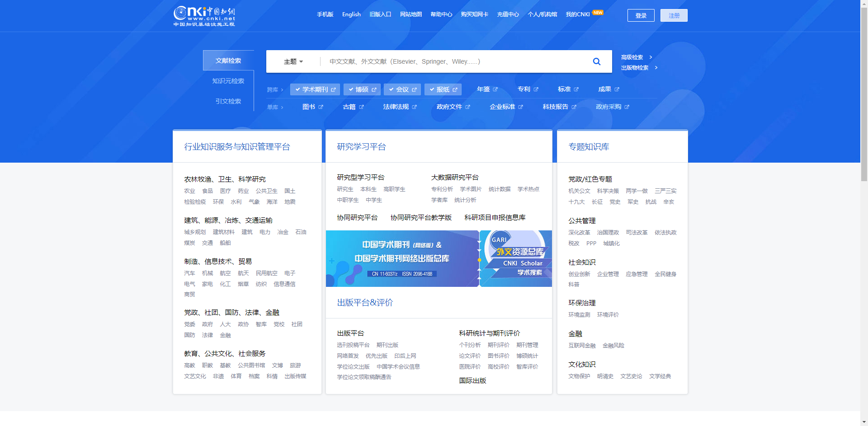The height and width of the screenshot is (426, 868).
Task: Open the 主题 search field dropdown
Action: pyautogui.click(x=293, y=61)
